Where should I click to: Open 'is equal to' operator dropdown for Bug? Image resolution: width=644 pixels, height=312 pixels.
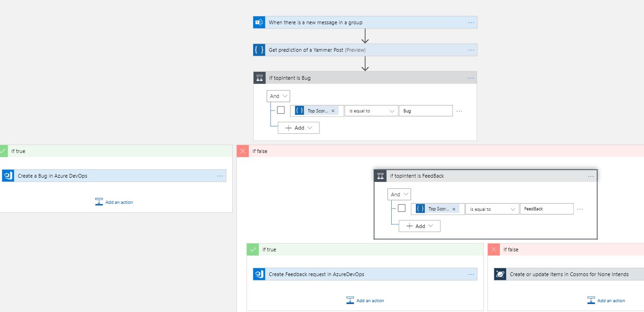(371, 111)
